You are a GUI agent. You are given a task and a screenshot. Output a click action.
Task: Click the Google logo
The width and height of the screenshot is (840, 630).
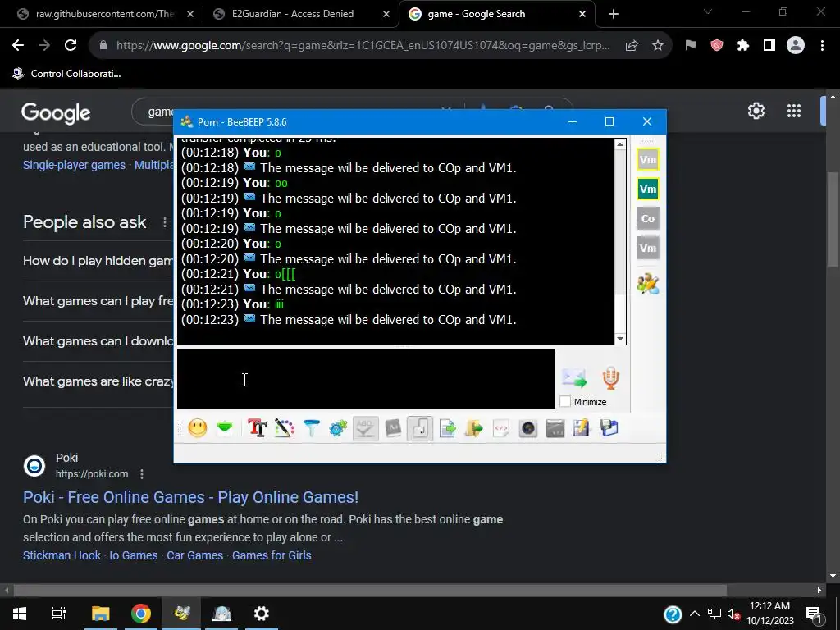pos(56,112)
